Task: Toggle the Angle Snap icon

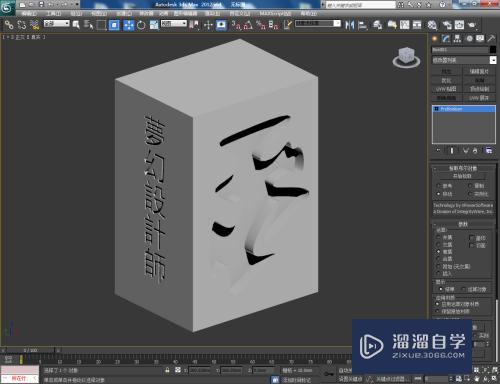Action: click(x=248, y=25)
